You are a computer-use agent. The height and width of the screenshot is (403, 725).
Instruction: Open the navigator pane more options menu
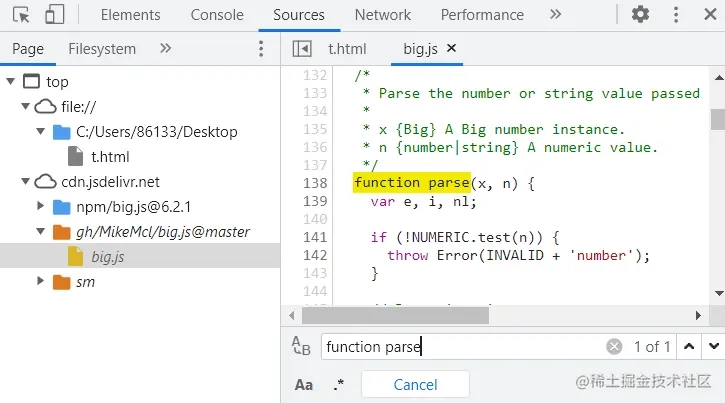(x=262, y=49)
